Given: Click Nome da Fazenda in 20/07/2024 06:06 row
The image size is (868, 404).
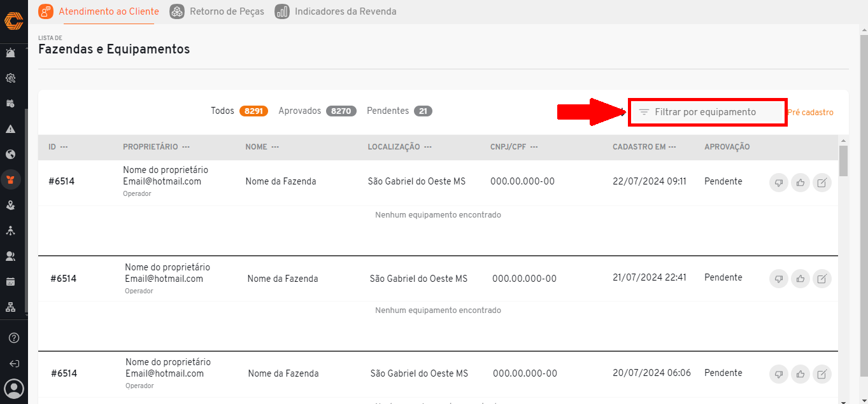Looking at the screenshot, I should point(283,373).
